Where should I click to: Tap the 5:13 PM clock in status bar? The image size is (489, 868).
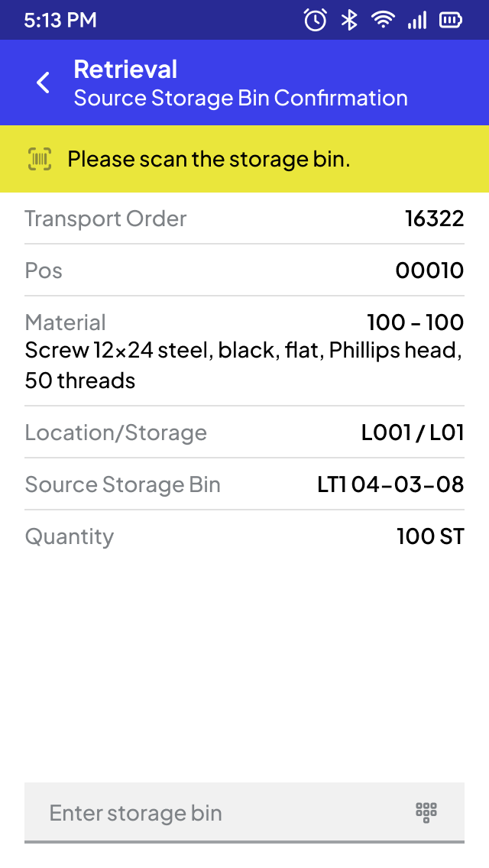pos(60,20)
